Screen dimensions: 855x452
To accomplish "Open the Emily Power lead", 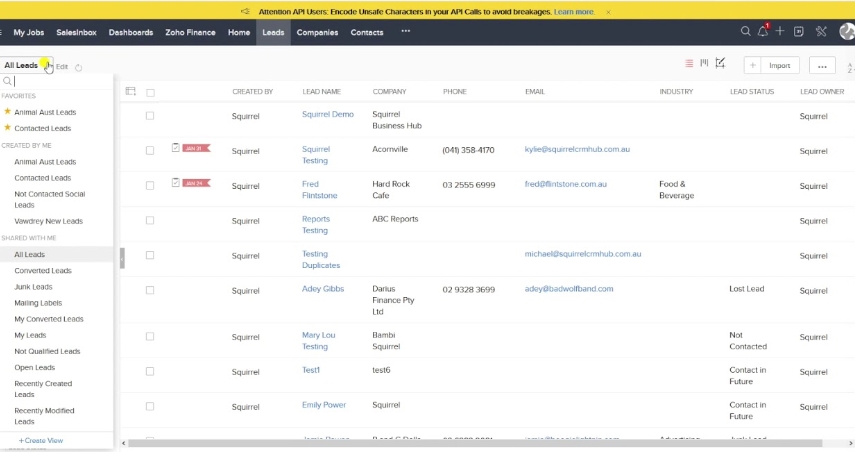I will click(324, 405).
